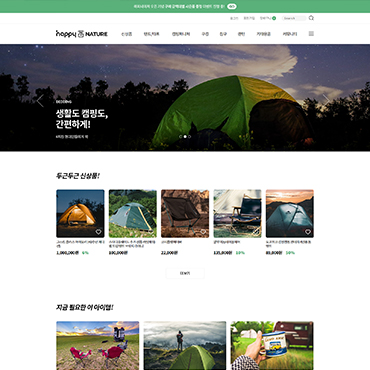
Task: Like the orange tent product heart icon
Action: click(98, 232)
